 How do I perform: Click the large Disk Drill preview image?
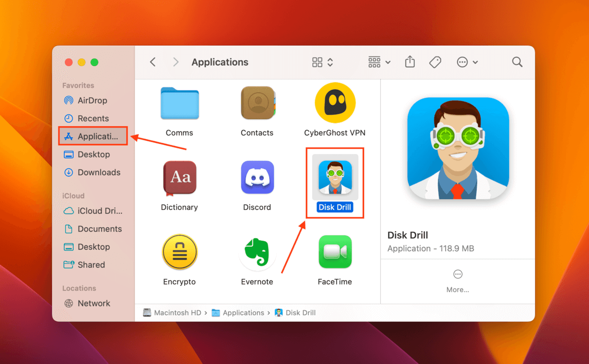[458, 148]
